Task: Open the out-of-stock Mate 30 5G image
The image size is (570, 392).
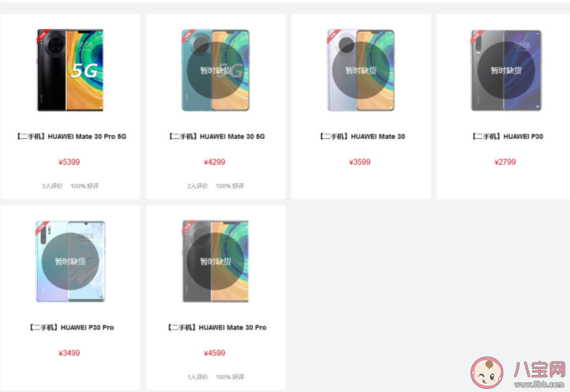Action: pos(216,70)
